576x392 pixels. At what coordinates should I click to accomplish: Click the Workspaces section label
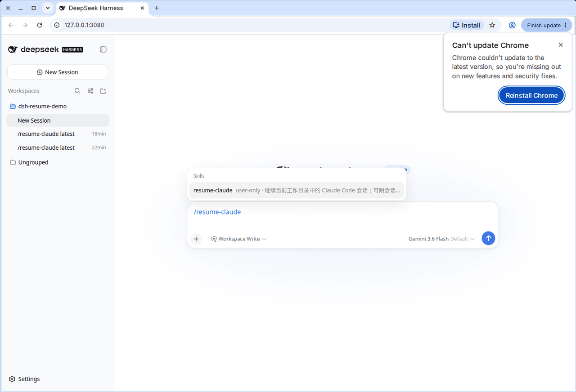(x=24, y=91)
